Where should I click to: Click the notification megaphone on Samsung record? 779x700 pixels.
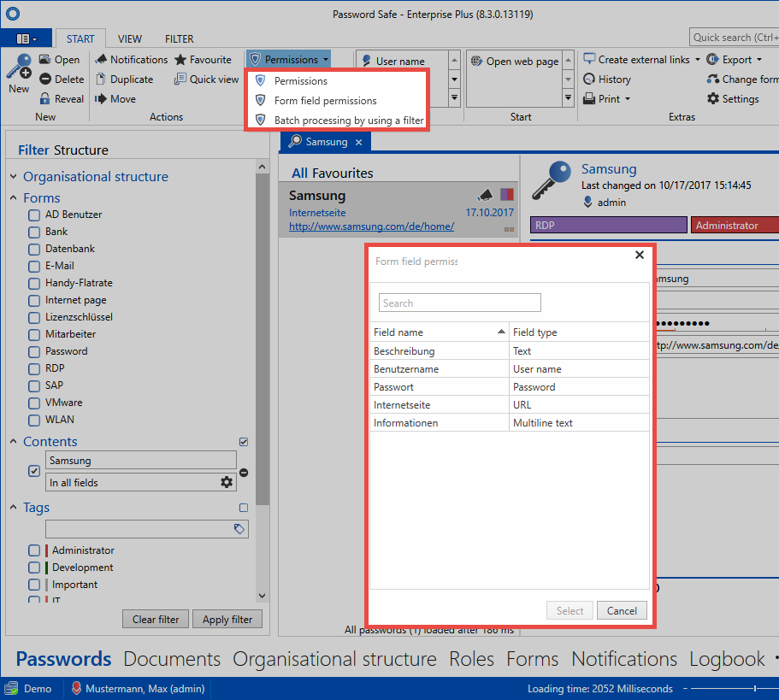coord(486,195)
